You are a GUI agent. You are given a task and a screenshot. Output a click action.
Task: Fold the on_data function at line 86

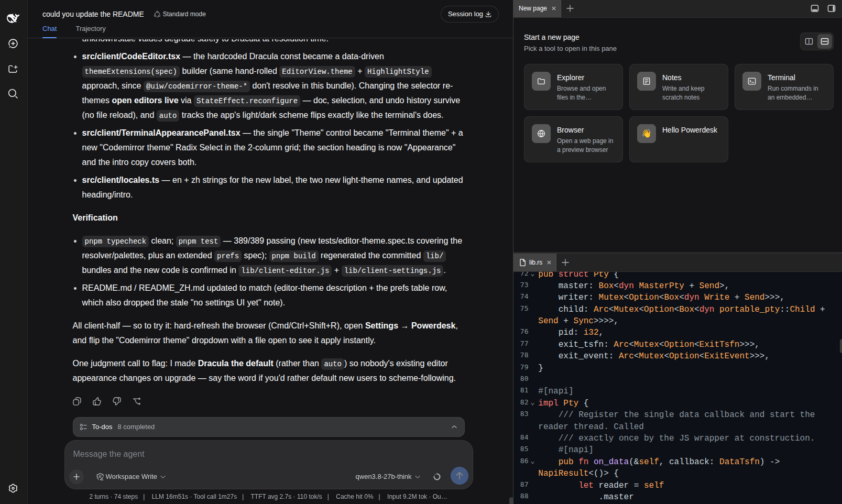tap(533, 462)
